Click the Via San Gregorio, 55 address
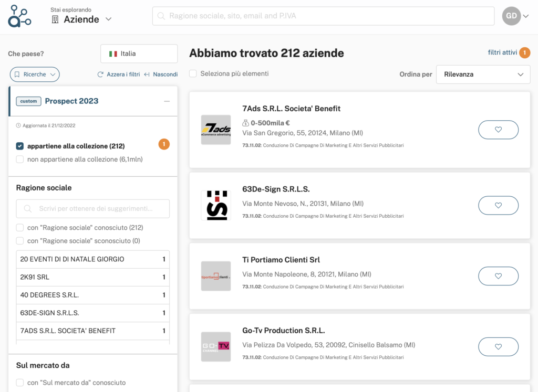 tap(303, 133)
